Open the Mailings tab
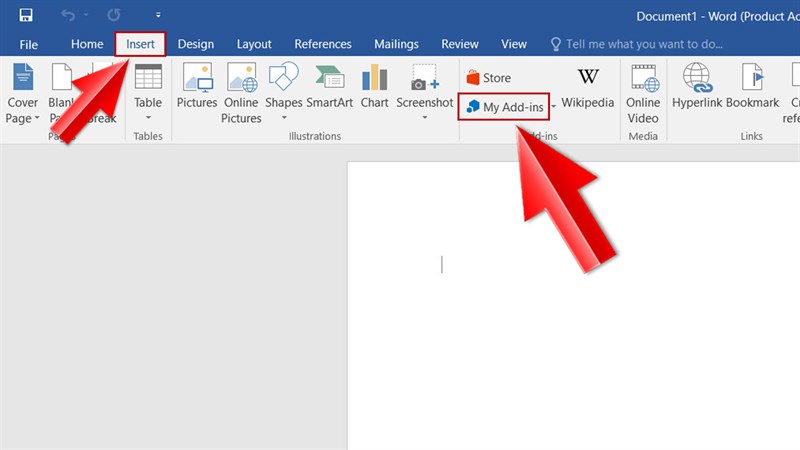 (396, 44)
